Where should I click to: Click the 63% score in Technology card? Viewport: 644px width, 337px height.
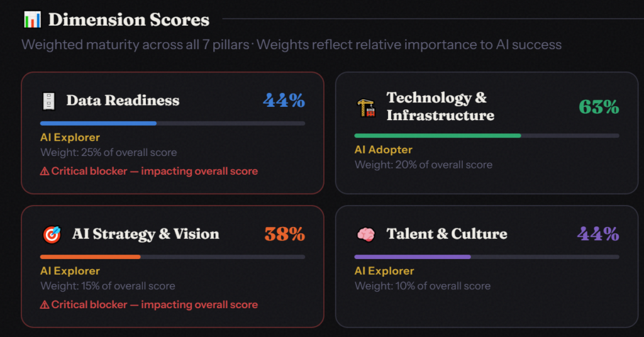coord(599,107)
